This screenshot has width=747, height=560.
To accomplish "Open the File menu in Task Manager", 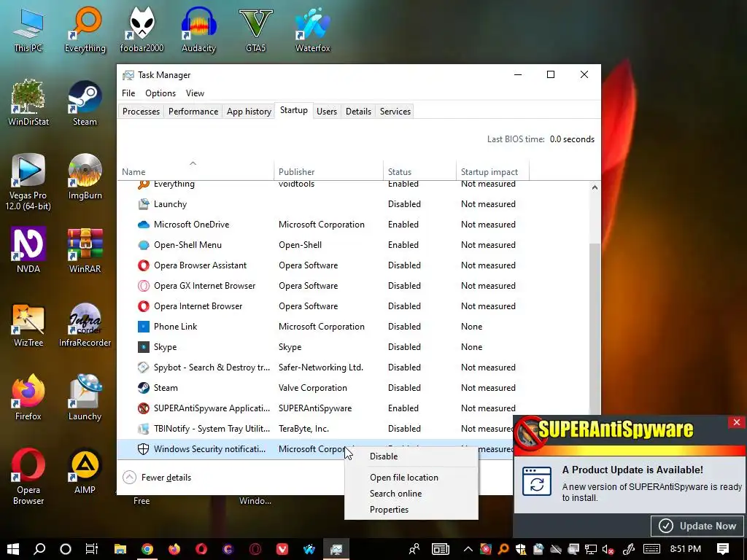I will (x=128, y=93).
